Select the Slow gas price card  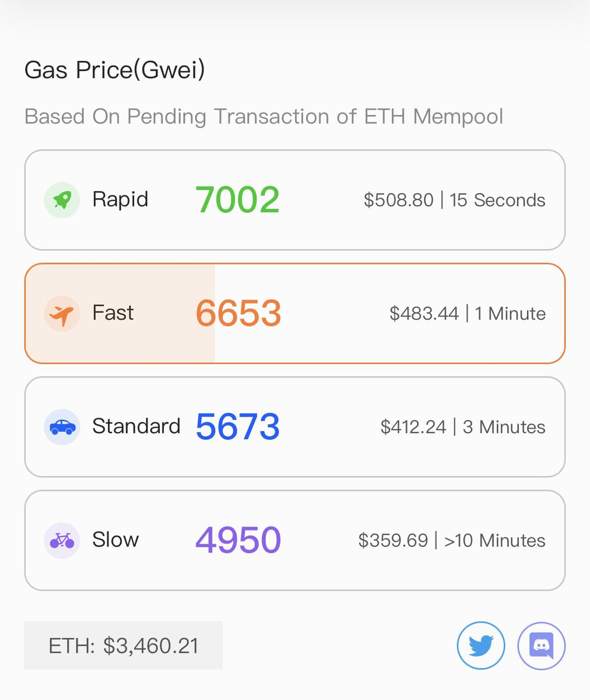tap(295, 540)
